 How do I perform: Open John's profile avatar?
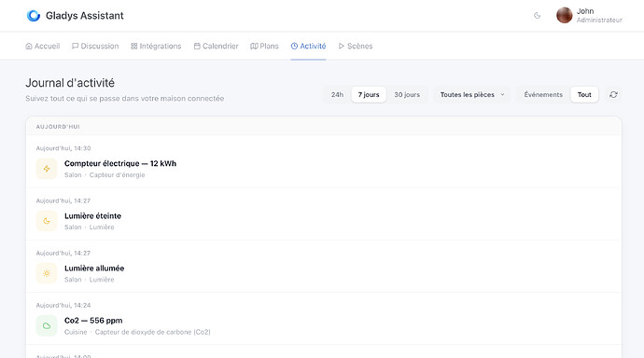pos(564,16)
